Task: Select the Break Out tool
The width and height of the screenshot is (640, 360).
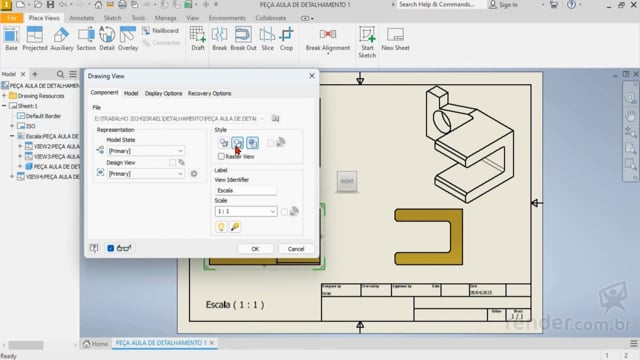Action: coord(243,39)
